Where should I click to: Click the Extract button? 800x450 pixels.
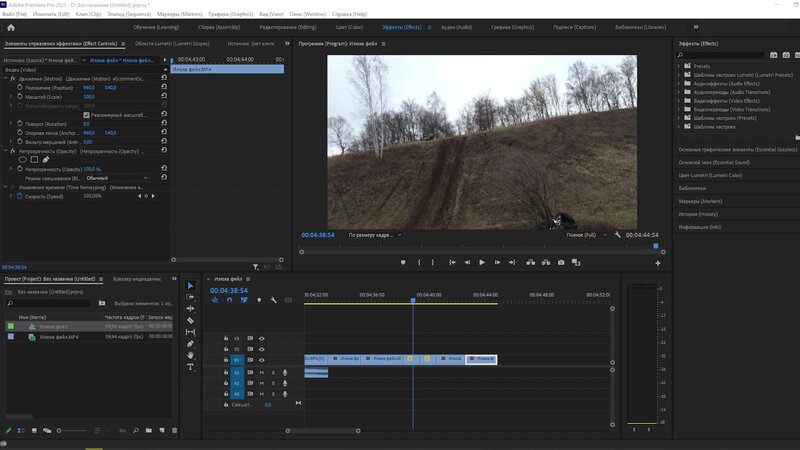[546, 262]
